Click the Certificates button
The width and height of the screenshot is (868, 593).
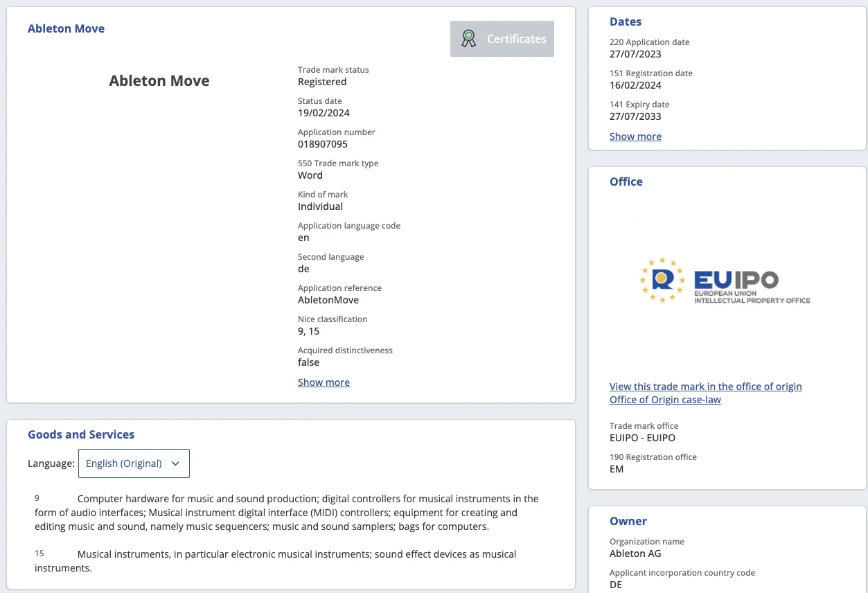click(x=502, y=39)
